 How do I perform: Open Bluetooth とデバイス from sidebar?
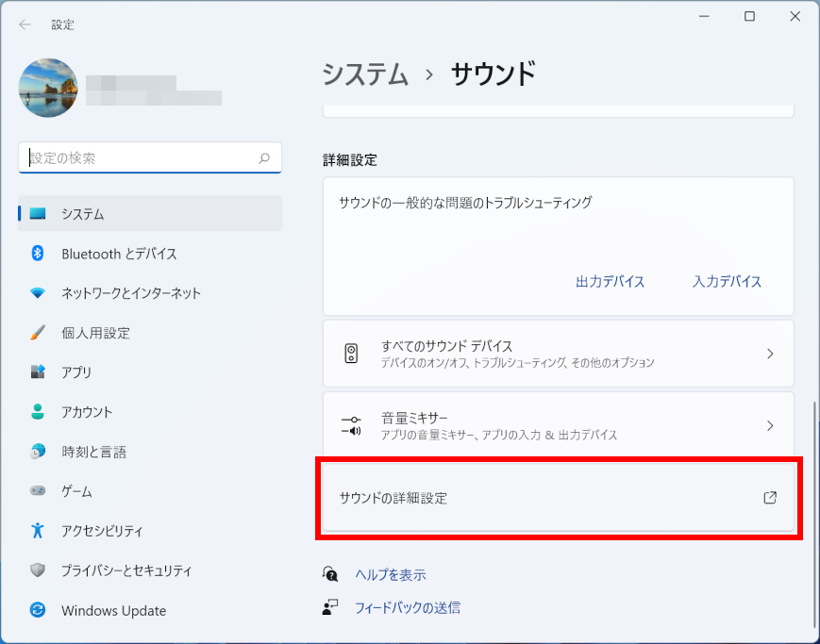tap(119, 254)
